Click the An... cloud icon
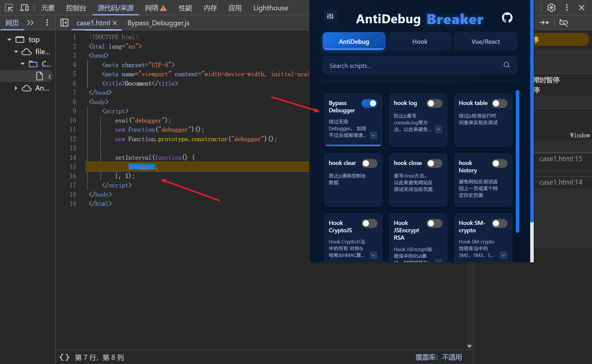 (x=26, y=88)
